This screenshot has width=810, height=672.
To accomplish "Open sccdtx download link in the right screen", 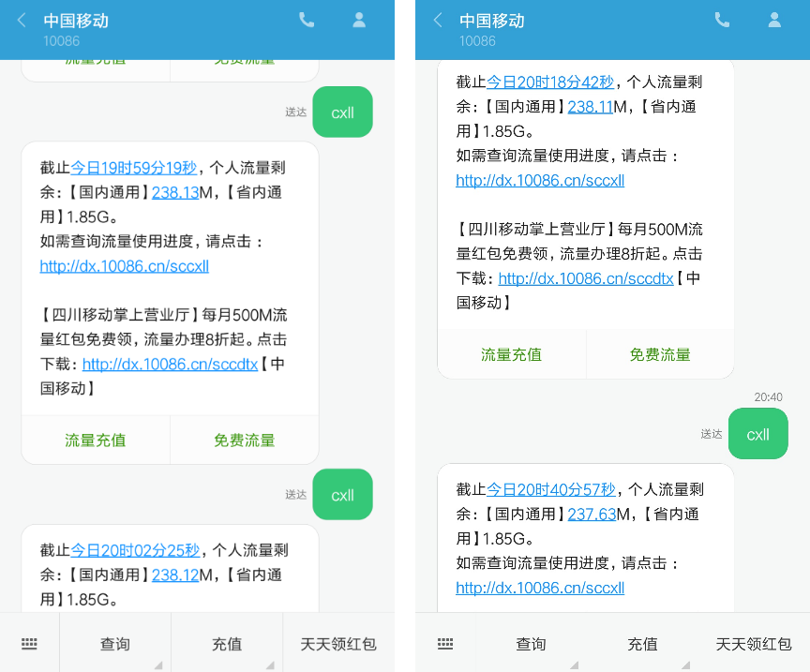I will click(586, 278).
